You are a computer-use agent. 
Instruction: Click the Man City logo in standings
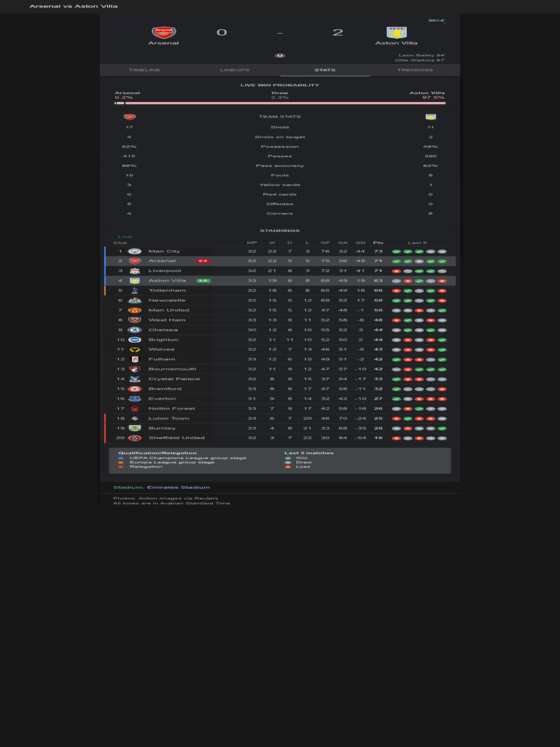135,251
